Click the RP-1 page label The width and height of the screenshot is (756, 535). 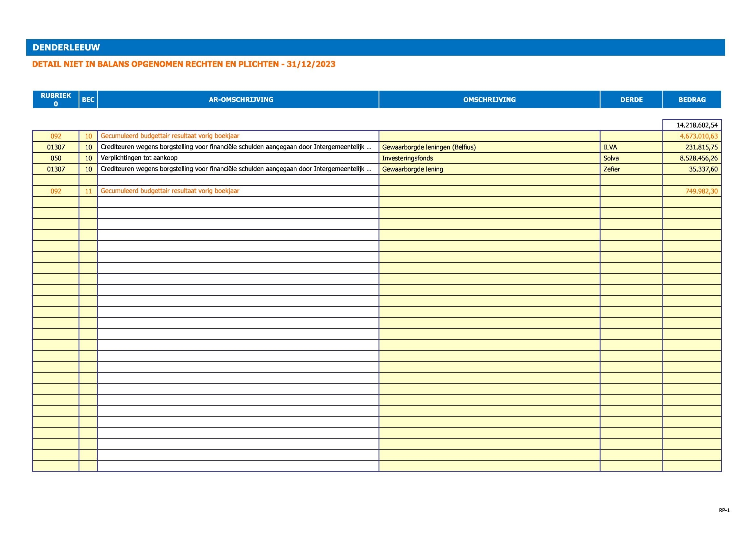724,510
